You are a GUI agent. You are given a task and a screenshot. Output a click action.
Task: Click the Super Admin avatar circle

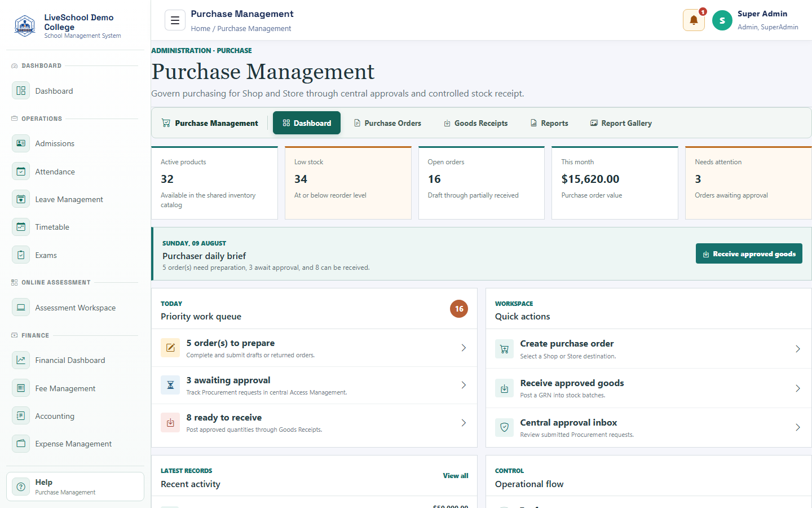pyautogui.click(x=722, y=20)
